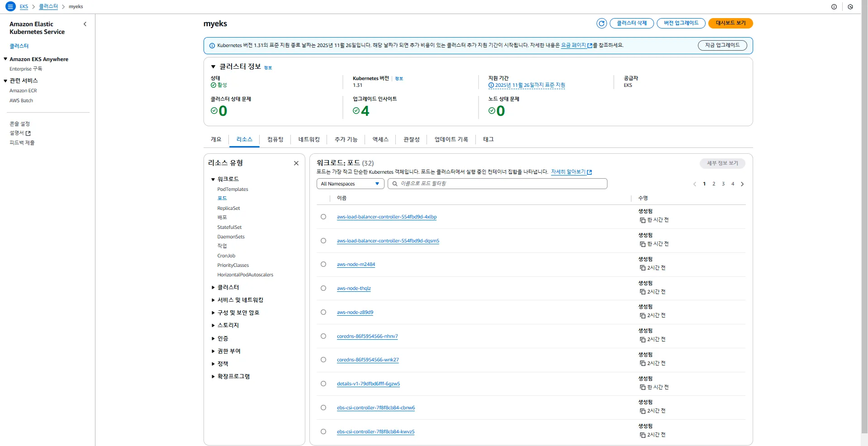Click copy icon for aws-load-balancer-controller-554fbd9d-4xlbp age
The height and width of the screenshot is (446, 868).
[642, 220]
